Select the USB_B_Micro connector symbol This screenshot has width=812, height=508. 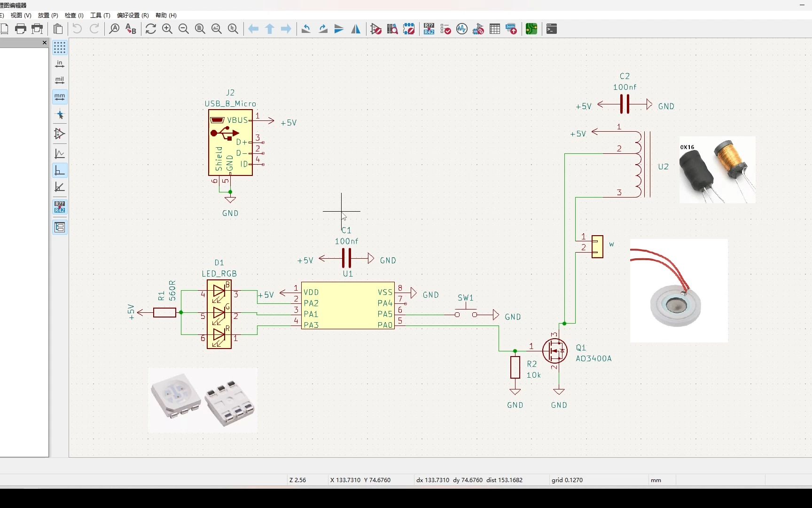tap(230, 143)
